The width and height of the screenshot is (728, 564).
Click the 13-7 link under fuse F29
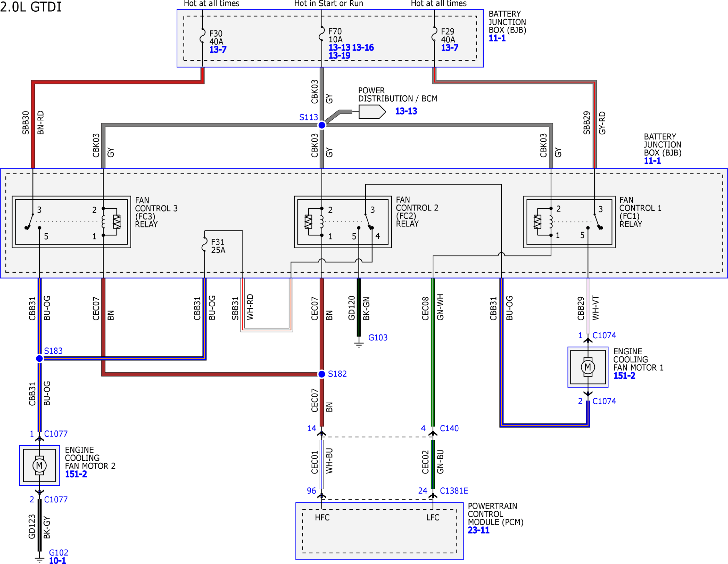[449, 48]
